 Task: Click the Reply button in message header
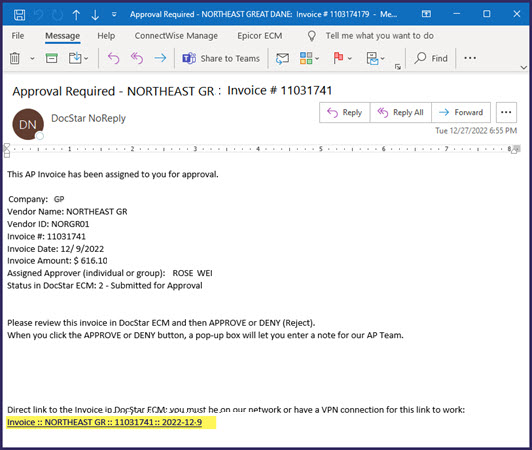tap(345, 112)
